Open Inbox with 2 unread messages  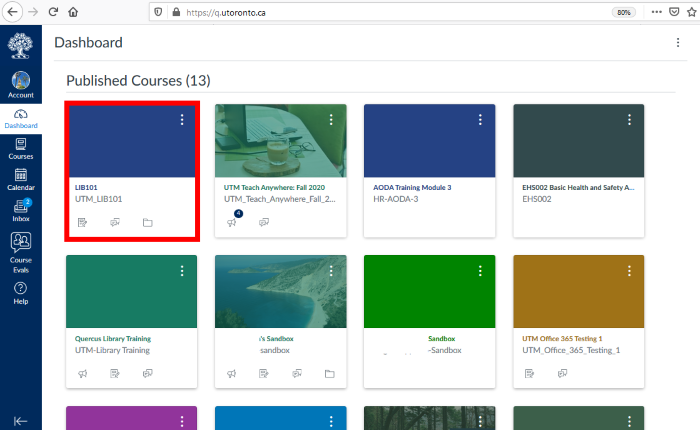(x=21, y=210)
